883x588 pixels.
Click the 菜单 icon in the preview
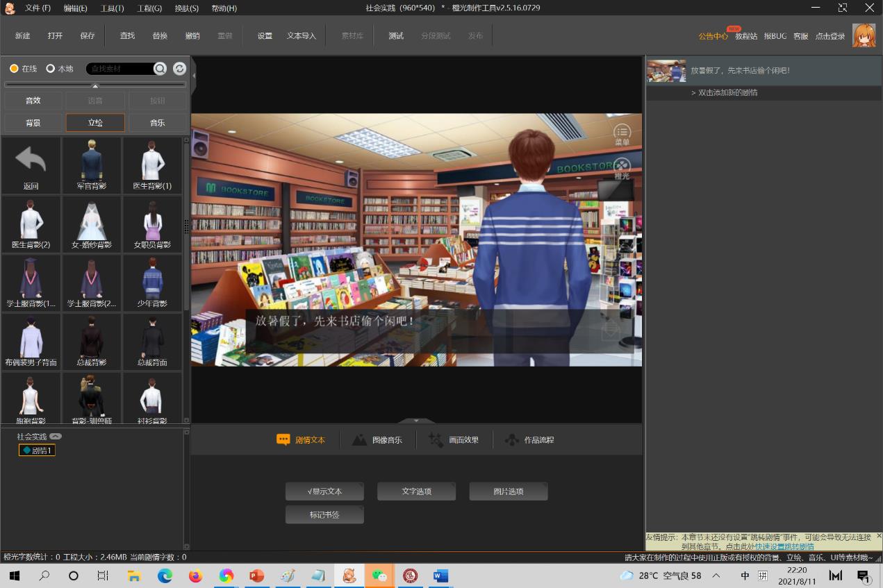click(622, 132)
